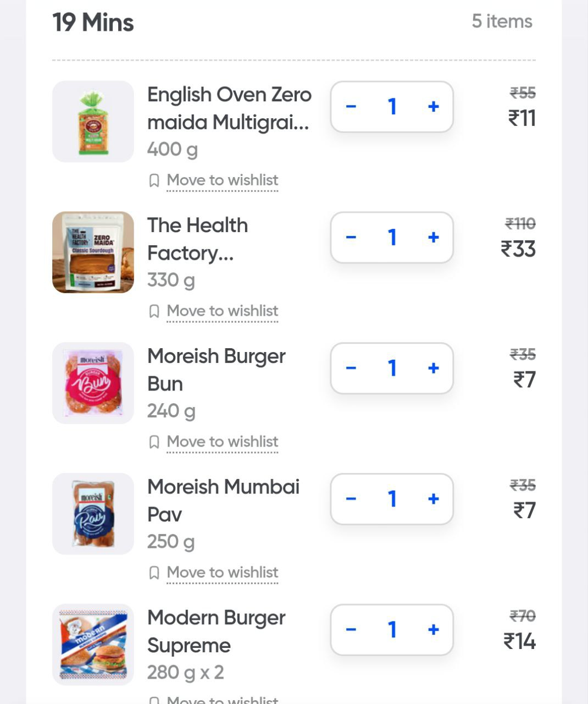Viewport: 588px width, 704px height.
Task: Open Health Factory sourdough product image
Action: [93, 252]
